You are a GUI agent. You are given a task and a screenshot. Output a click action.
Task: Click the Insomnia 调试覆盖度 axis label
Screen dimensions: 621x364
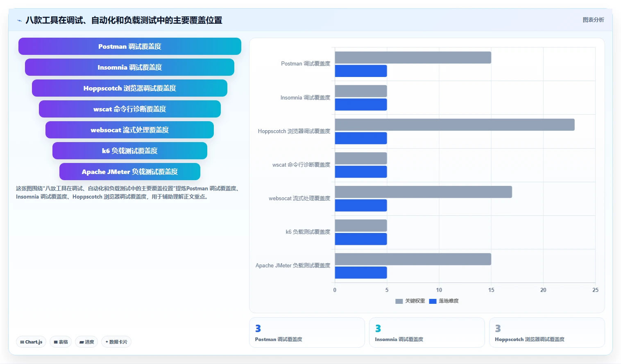305,98
